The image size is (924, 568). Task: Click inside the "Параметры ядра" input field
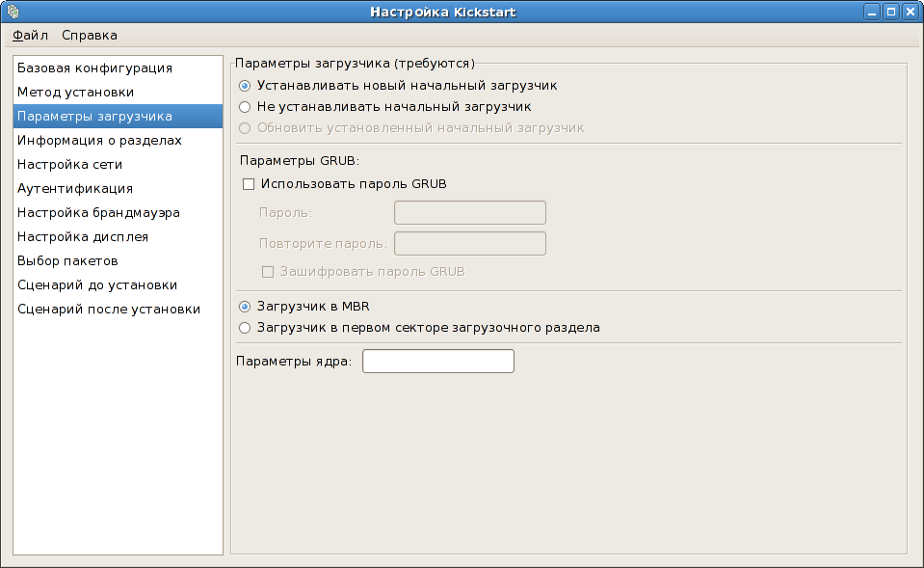click(x=437, y=361)
